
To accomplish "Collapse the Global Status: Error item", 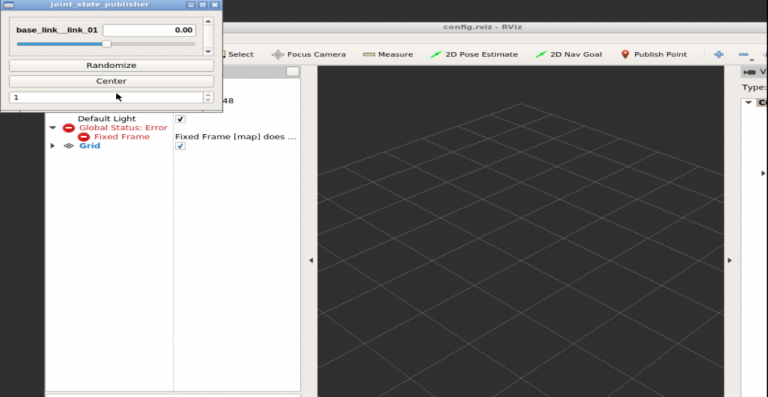I will coord(53,128).
